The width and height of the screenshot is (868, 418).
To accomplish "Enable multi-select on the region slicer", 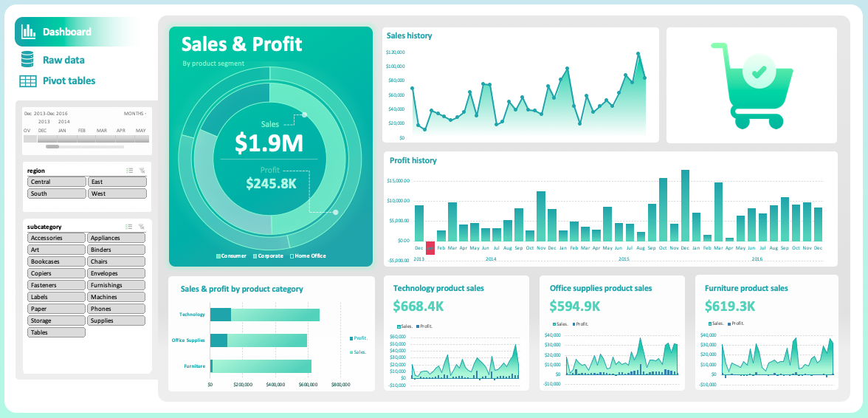I will [129, 171].
